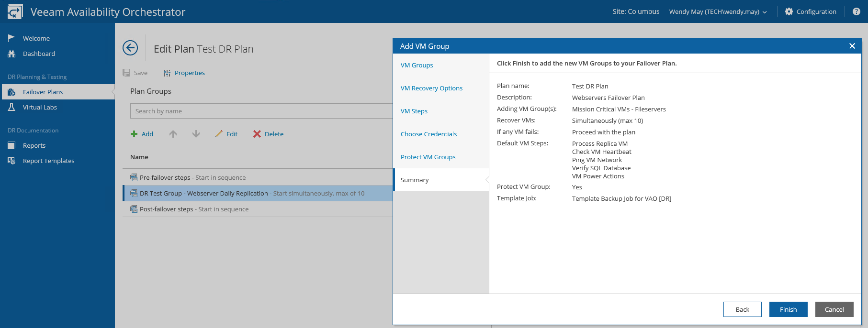Click the Test DR Plan name value
The width and height of the screenshot is (868, 328).
pos(590,86)
